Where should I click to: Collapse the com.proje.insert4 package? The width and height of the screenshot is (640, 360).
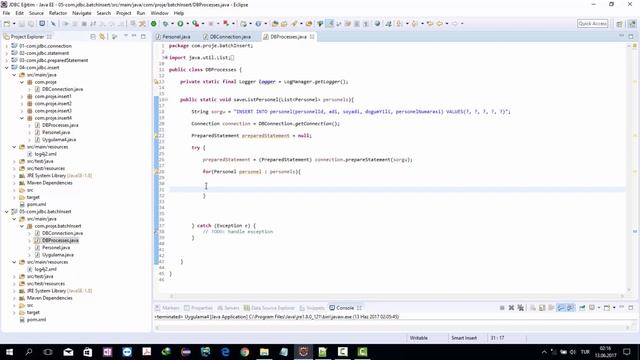coord(22,118)
